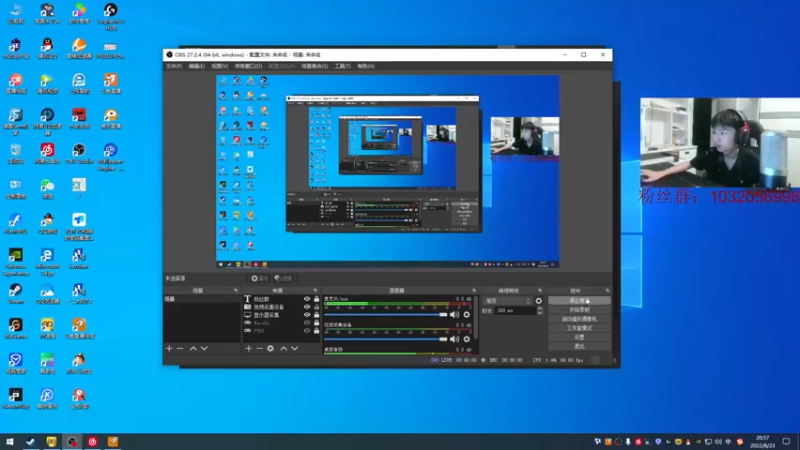Open the GeForce Experience desktop icon
This screenshot has width=800, height=450.
15,259
